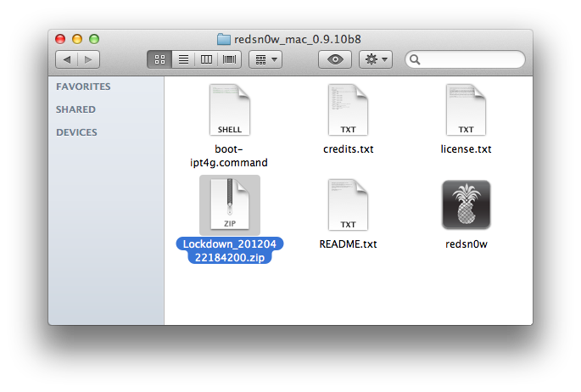Click the folder proxy icon in title bar
Image resolution: width=581 pixels, height=392 pixels.
[x=224, y=39]
